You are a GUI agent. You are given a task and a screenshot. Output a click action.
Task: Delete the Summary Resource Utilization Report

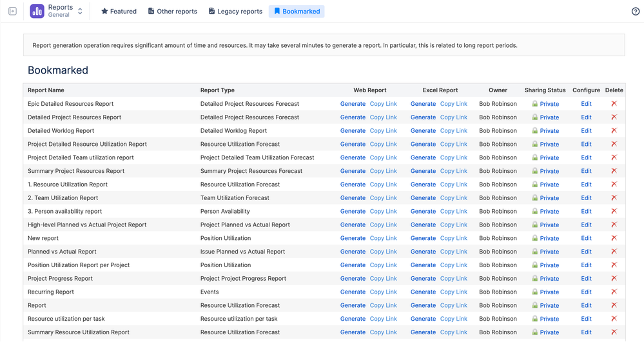click(614, 332)
